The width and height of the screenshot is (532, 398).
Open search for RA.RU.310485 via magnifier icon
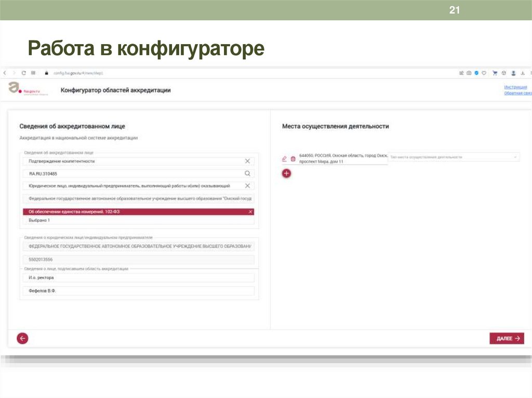248,174
